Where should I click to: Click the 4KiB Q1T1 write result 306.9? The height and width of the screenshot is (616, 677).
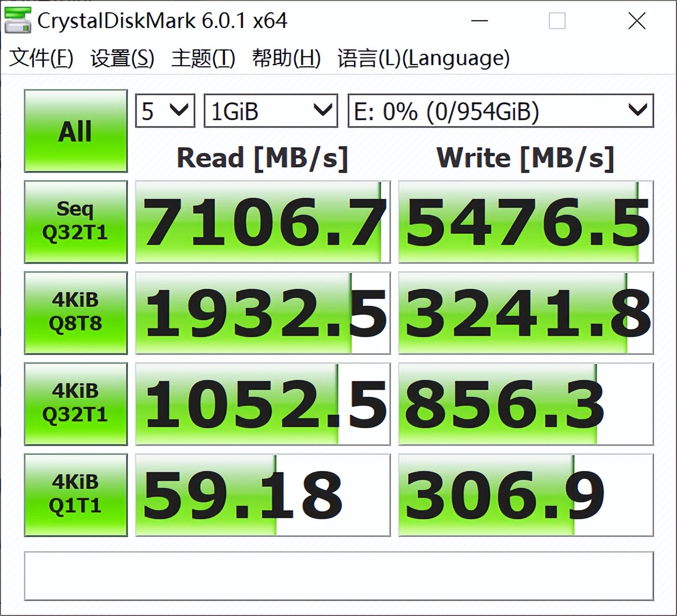point(526,495)
